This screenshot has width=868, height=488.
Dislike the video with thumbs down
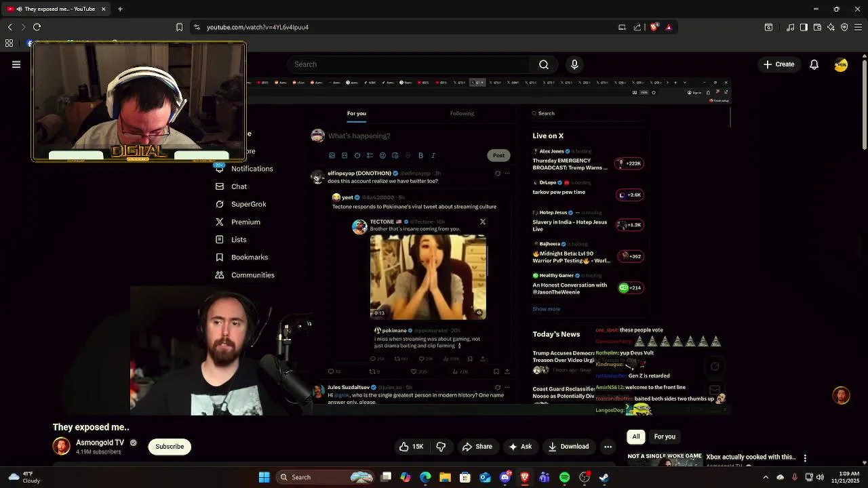441,447
